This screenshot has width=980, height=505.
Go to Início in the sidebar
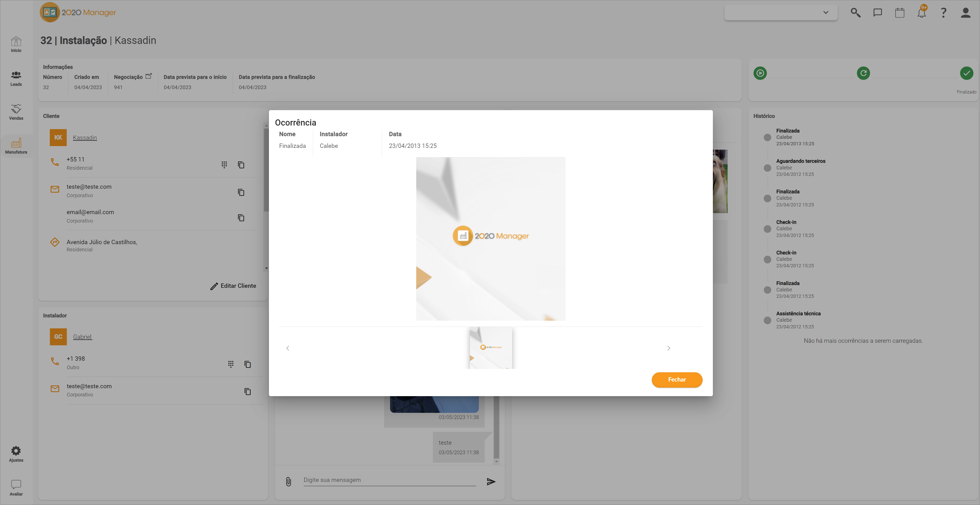click(x=16, y=44)
